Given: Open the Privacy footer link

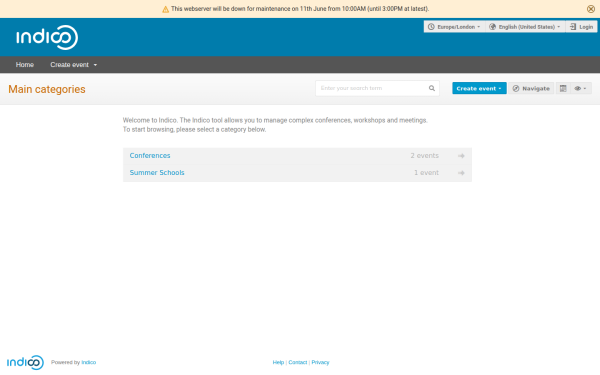Looking at the screenshot, I should coord(320,362).
